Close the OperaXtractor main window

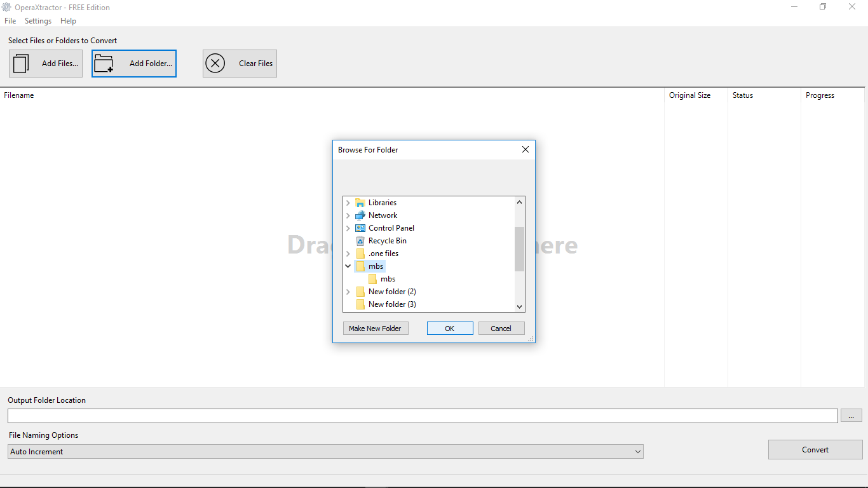[853, 7]
